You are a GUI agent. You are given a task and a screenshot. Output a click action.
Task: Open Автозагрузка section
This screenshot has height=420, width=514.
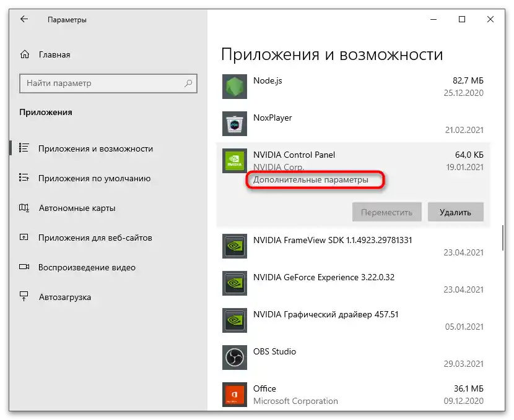[65, 298]
